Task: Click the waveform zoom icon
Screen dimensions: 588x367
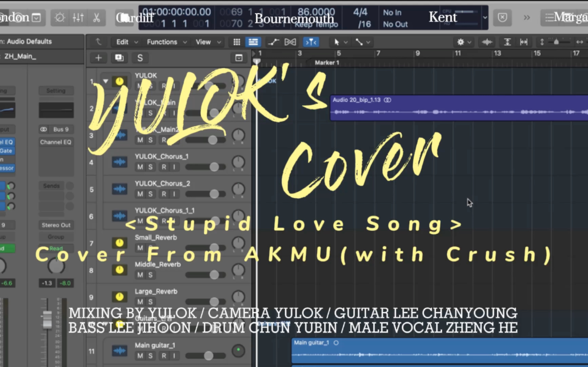Action: [x=487, y=42]
